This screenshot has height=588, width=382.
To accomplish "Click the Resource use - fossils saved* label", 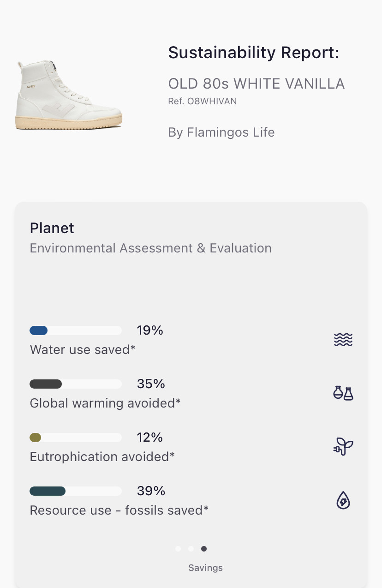I will (119, 510).
